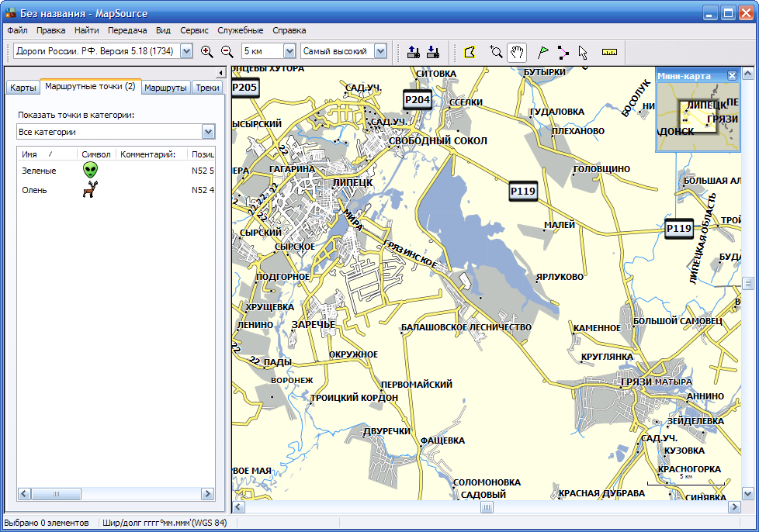The width and height of the screenshot is (759, 532).
Task: Click the P204 road shield
Action: click(418, 100)
